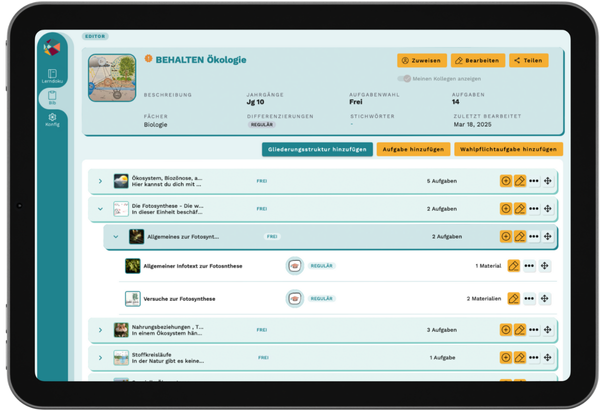The width and height of the screenshot is (600, 410).
Task: Edit the Die Fotosynthese unit with pencil icon
Action: pos(520,209)
